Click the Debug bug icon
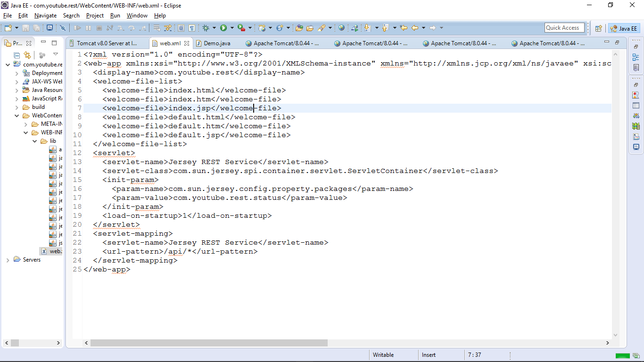The width and height of the screenshot is (644, 362). coord(206,28)
